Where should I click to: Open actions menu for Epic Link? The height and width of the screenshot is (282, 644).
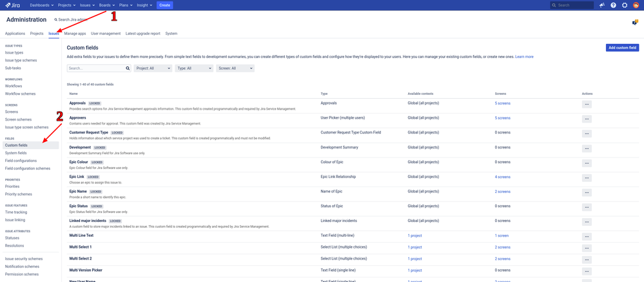[587, 178]
